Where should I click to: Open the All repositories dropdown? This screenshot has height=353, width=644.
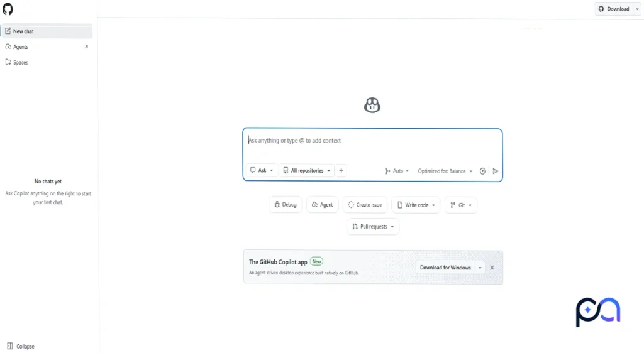pos(306,171)
